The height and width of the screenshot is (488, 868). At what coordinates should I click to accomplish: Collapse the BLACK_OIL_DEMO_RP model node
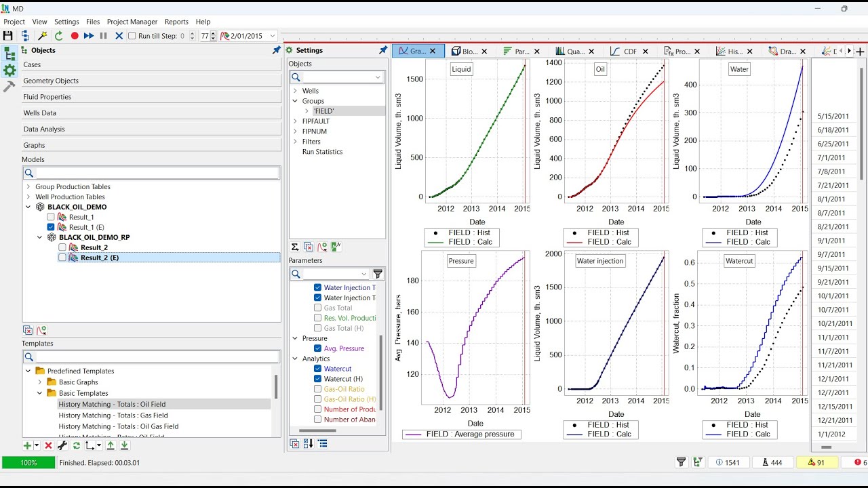(x=40, y=237)
